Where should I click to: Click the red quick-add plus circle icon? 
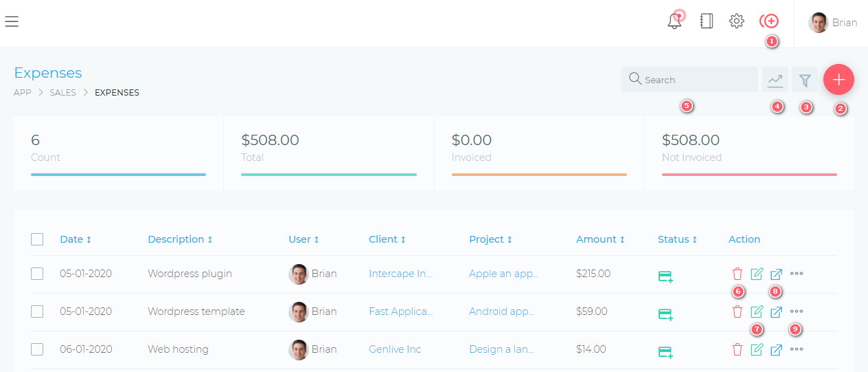[769, 21]
